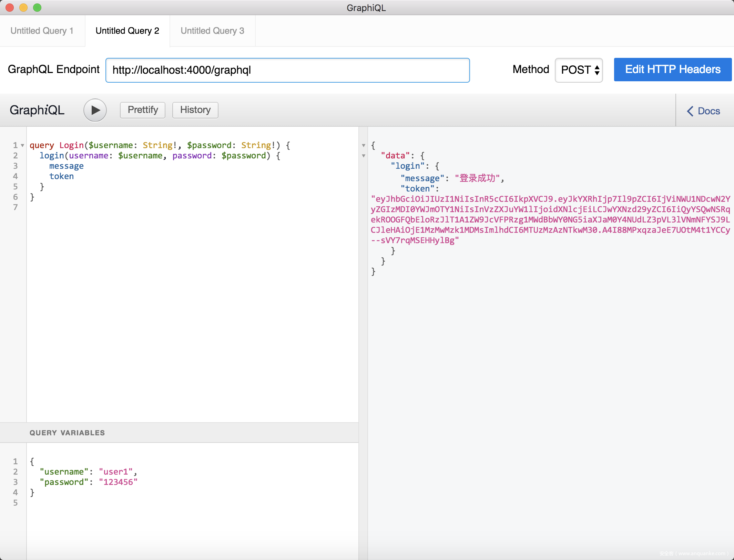
Task: Click the red close window button
Action: 10,8
